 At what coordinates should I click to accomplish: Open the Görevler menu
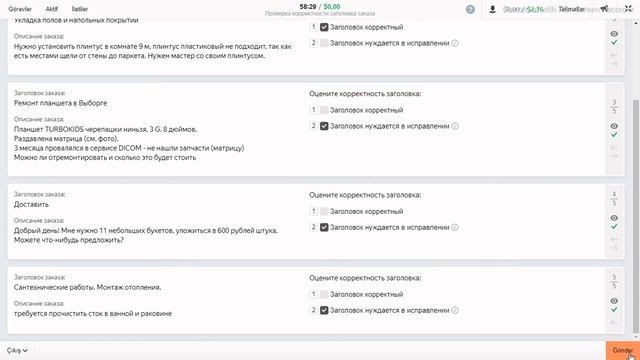pyautogui.click(x=20, y=9)
